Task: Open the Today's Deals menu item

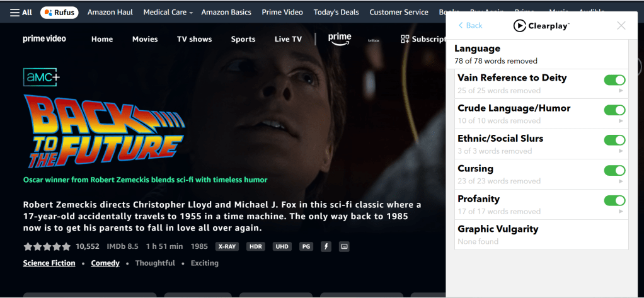Action: click(x=336, y=13)
